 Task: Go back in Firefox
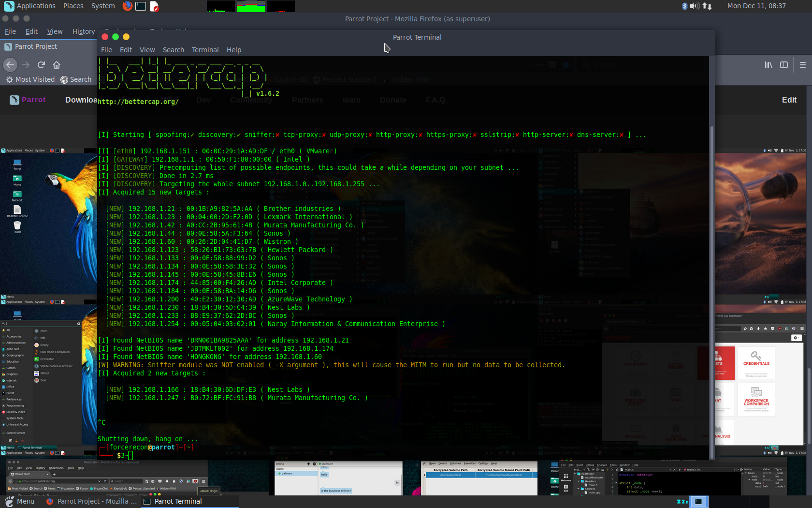point(10,64)
